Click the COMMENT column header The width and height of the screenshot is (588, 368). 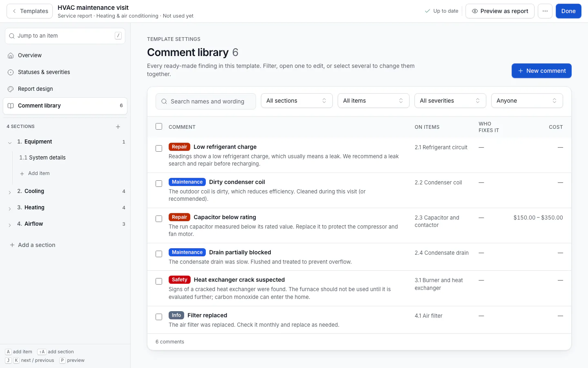pyautogui.click(x=182, y=127)
